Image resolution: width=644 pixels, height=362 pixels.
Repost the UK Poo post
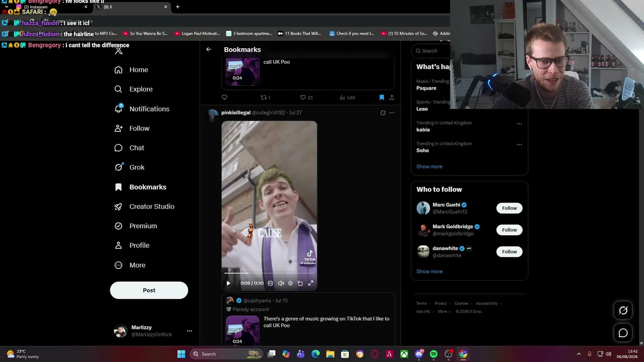265,98
